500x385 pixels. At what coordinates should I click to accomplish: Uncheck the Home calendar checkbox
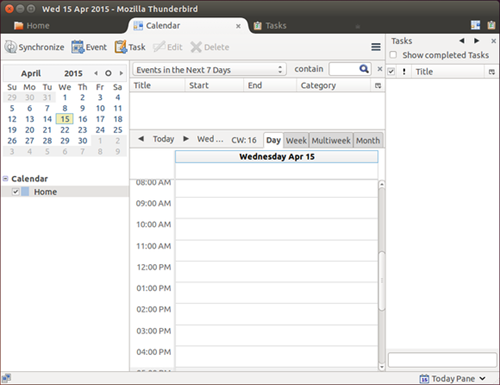tap(15, 192)
